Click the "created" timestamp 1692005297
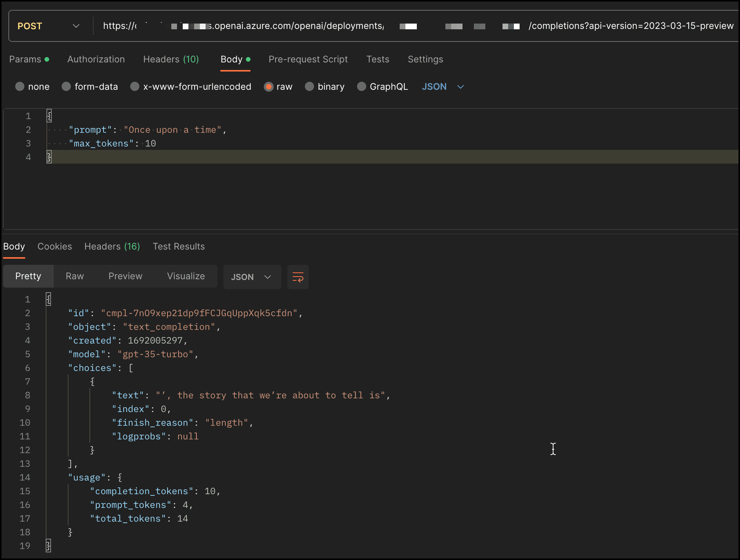The width and height of the screenshot is (740, 560). click(155, 340)
